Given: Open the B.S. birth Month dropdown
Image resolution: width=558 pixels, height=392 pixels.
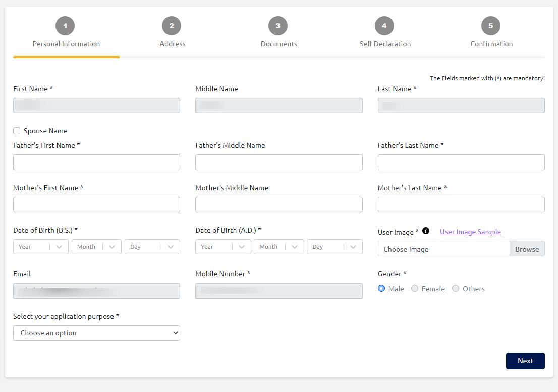Looking at the screenshot, I should tap(96, 247).
